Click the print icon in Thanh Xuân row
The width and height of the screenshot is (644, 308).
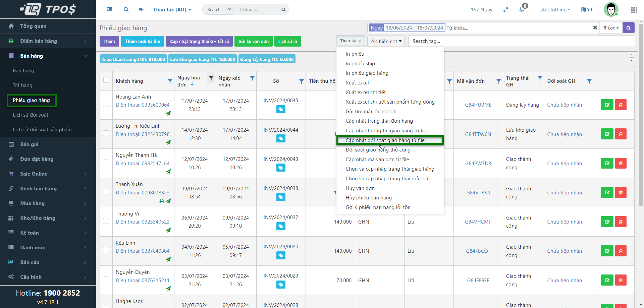(x=162, y=201)
